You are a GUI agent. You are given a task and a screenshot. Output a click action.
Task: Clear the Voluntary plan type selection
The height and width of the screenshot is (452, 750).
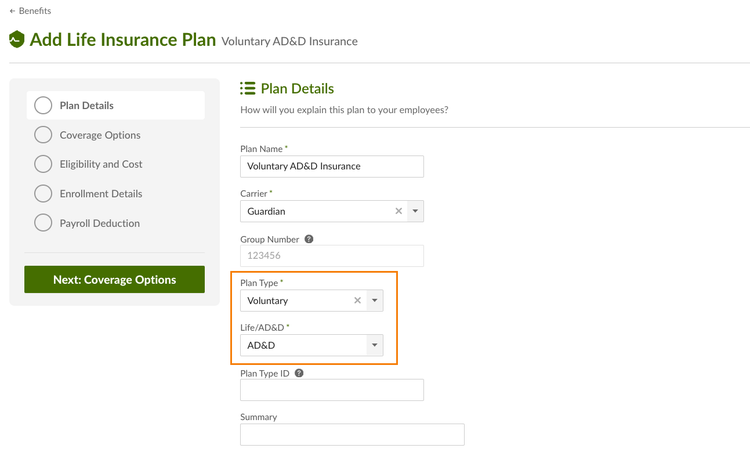tap(357, 300)
